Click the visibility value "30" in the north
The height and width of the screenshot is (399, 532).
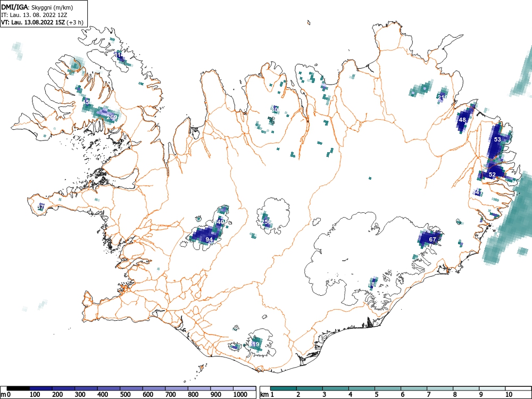275,109
